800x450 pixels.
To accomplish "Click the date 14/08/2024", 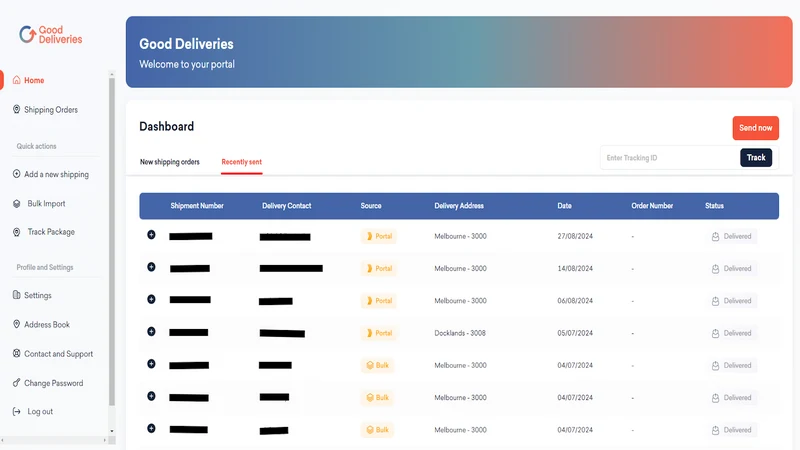I will [x=575, y=268].
